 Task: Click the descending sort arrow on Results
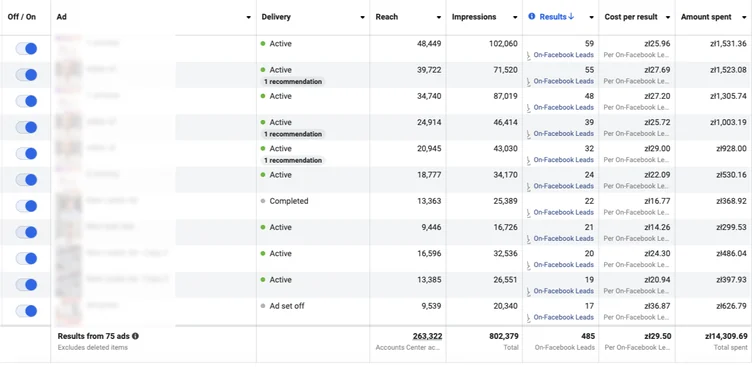coord(571,16)
